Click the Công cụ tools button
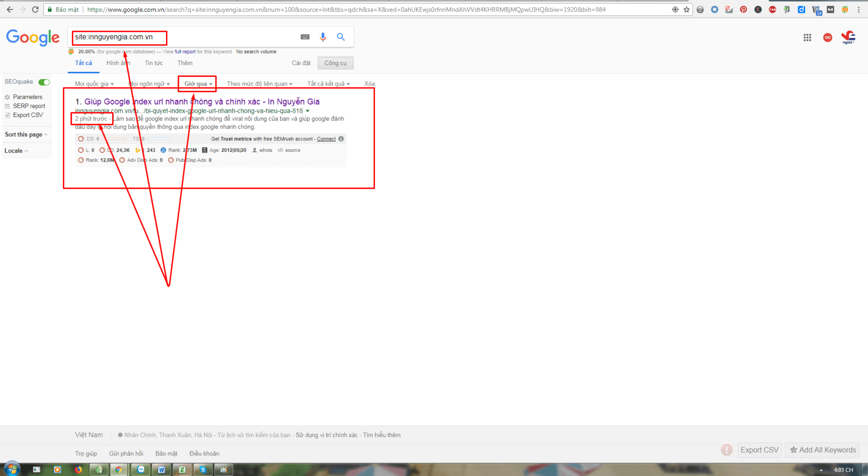This screenshot has height=476, width=868. (335, 63)
